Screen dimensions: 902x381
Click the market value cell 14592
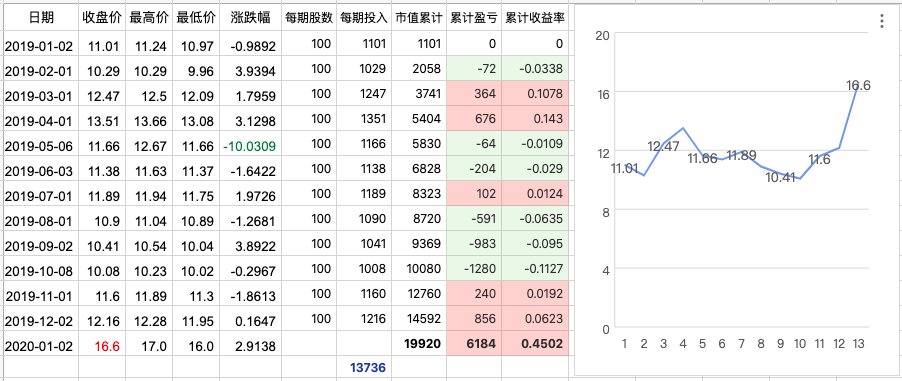tap(419, 318)
